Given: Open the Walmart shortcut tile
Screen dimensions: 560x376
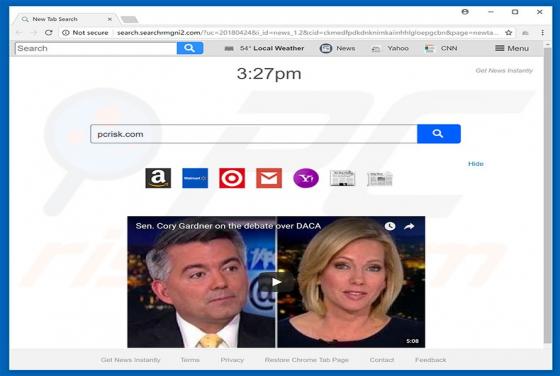Looking at the screenshot, I should coord(195,178).
